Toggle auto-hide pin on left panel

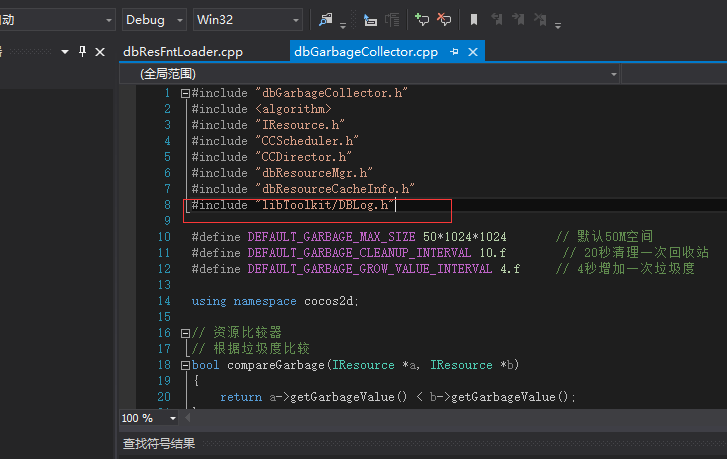83,51
